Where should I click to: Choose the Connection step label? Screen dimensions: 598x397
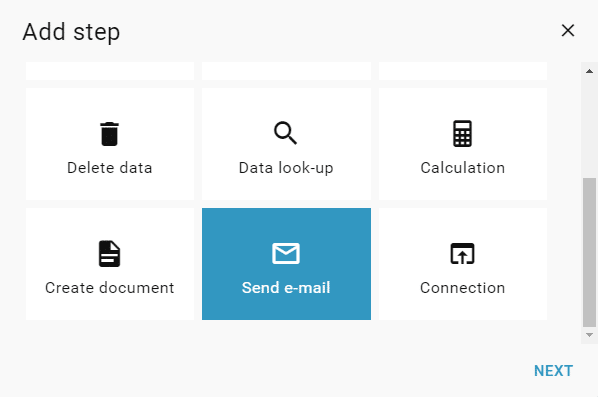463,288
